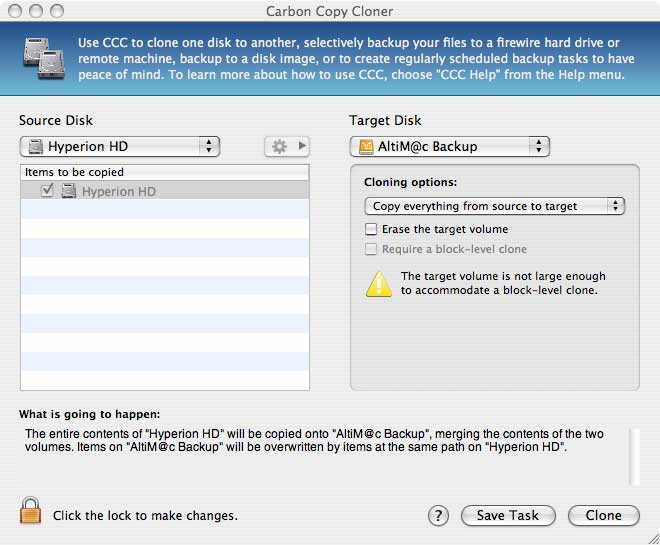Select the Hyperion HD row in list
660x545 pixels.
coord(165,191)
